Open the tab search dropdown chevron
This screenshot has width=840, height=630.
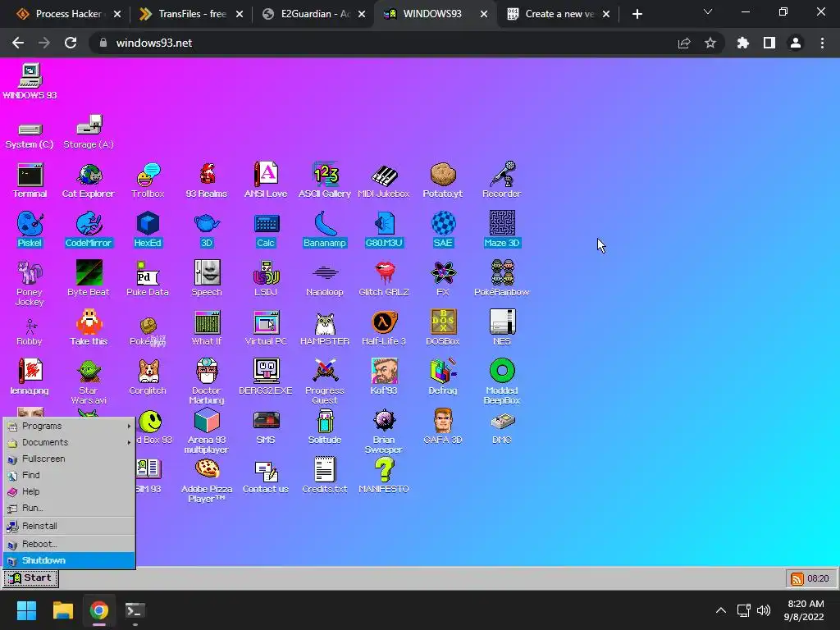[708, 11]
